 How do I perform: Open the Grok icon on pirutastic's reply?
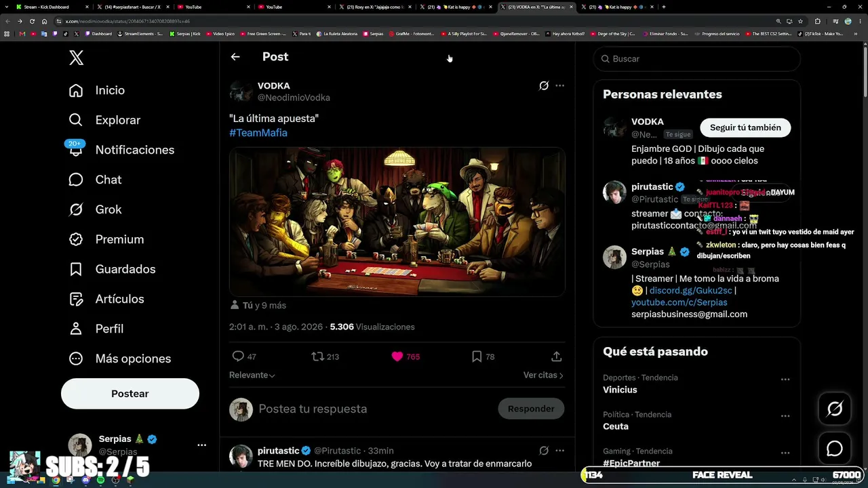pyautogui.click(x=544, y=451)
